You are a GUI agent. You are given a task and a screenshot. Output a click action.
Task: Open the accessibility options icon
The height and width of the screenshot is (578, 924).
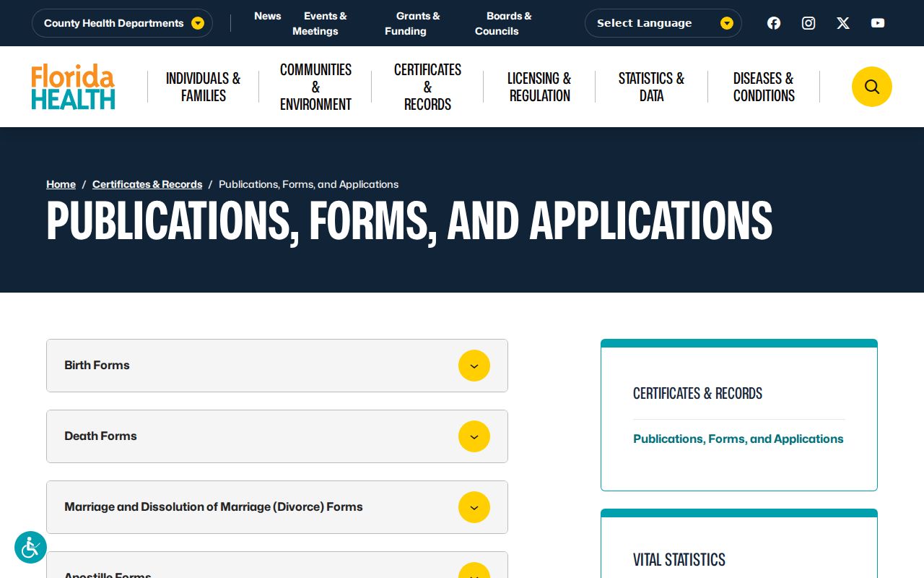click(x=30, y=548)
